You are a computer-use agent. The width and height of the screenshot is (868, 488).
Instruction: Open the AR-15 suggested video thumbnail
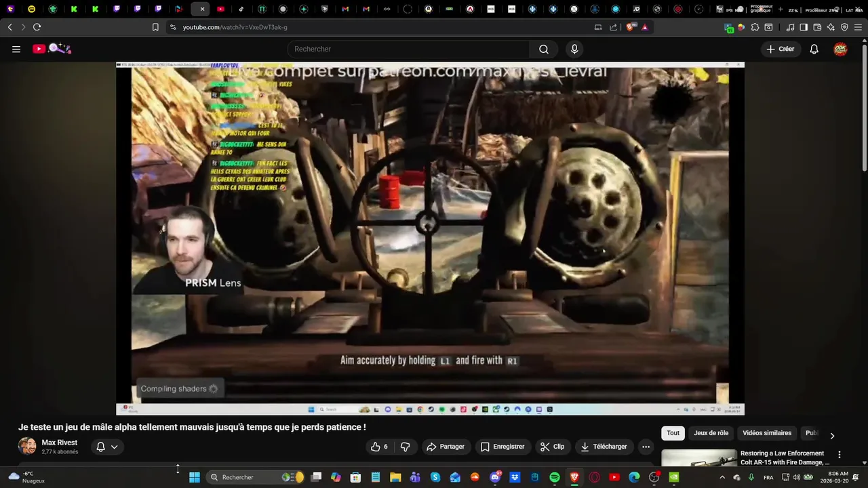click(699, 457)
